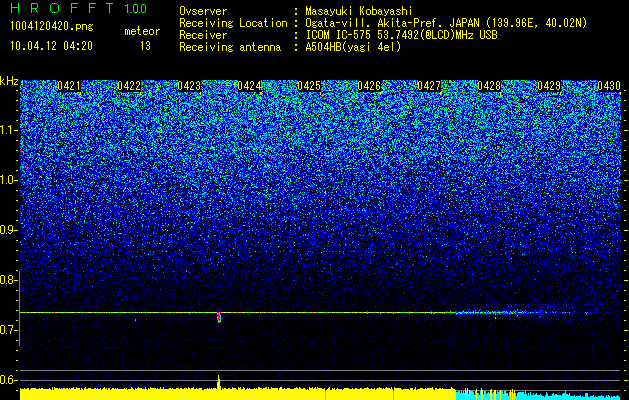Click the 0430 time marker

coord(609,86)
